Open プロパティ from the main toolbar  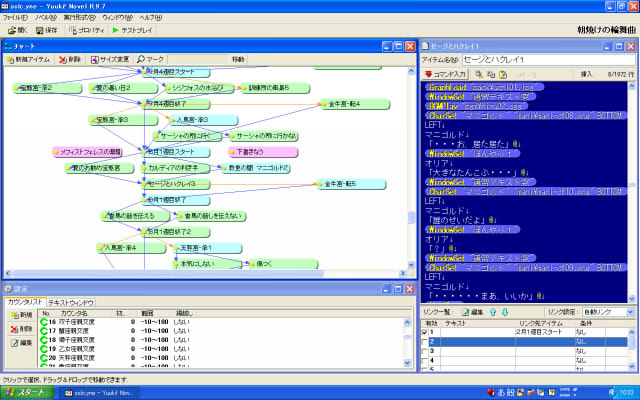coord(87,30)
